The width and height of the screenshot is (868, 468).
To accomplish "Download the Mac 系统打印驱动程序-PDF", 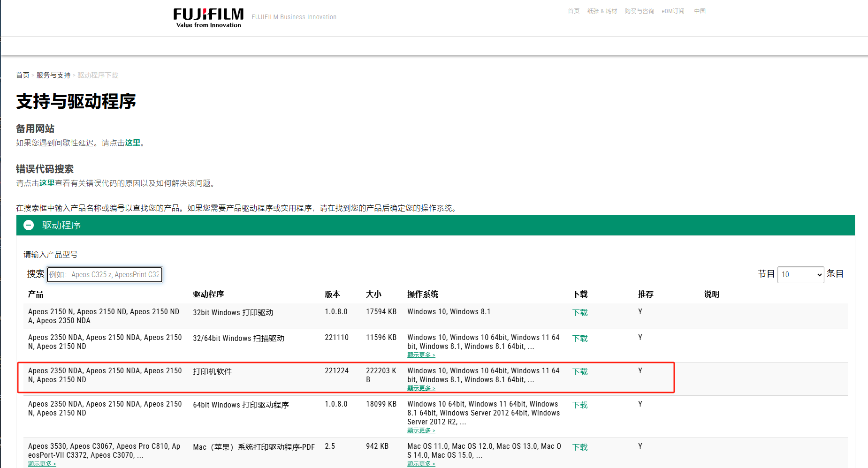I will 580,447.
